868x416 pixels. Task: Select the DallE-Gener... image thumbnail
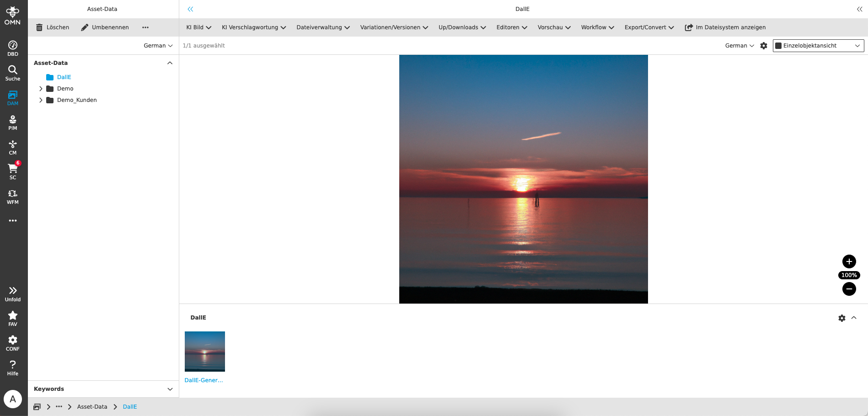click(205, 352)
